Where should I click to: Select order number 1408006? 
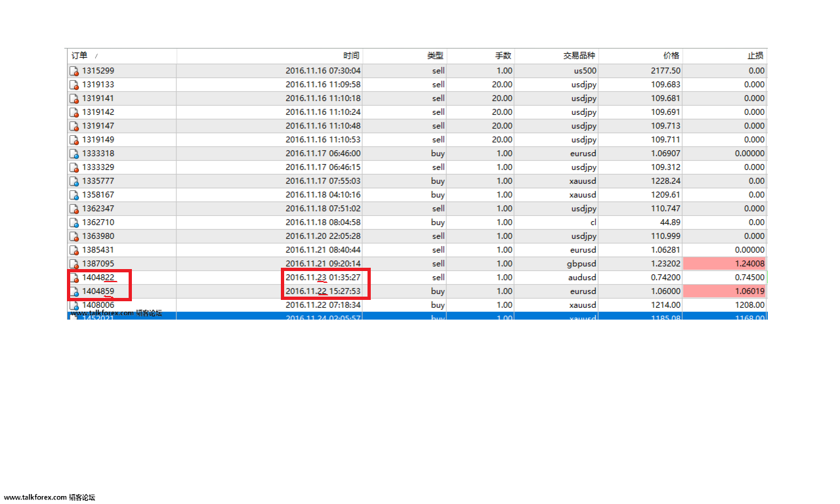(x=98, y=305)
